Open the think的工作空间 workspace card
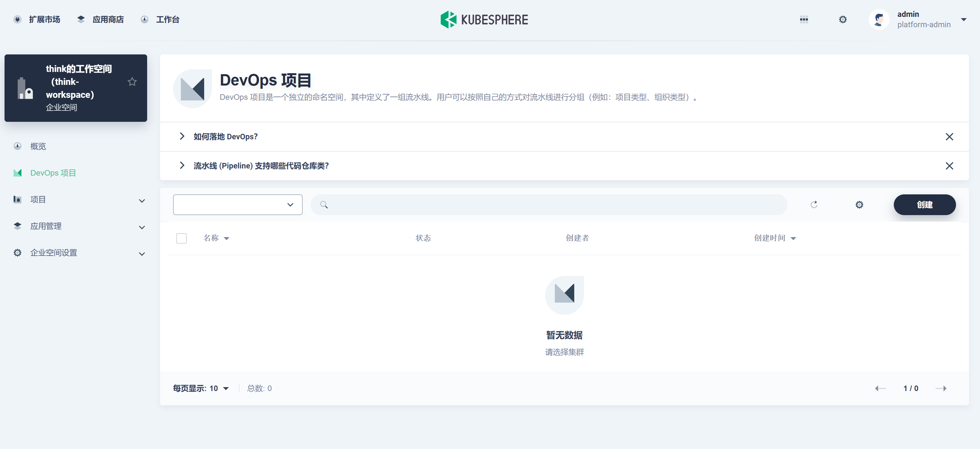The width and height of the screenshot is (980, 449). (x=76, y=88)
